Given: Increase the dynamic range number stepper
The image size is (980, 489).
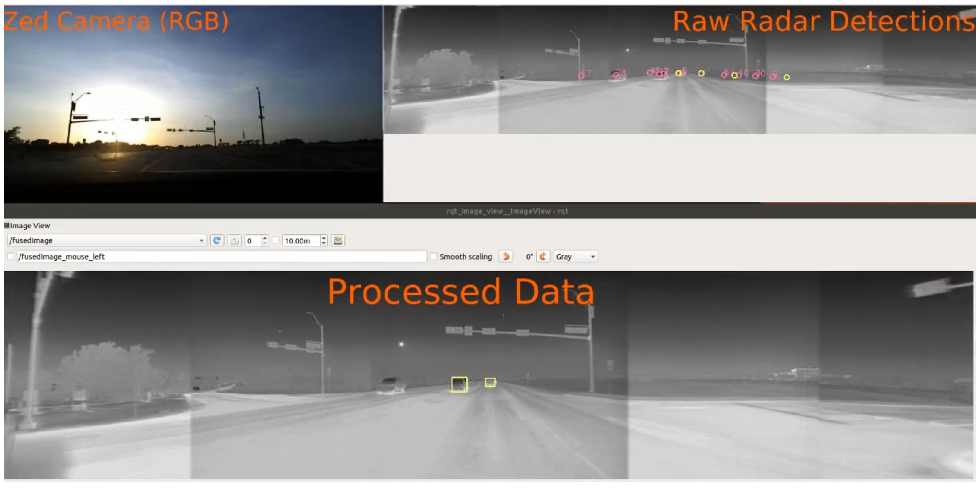Looking at the screenshot, I should (x=265, y=238).
